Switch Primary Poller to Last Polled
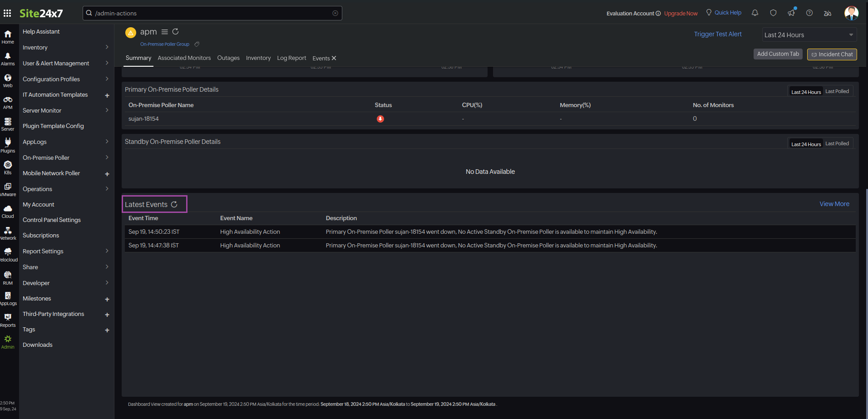Image resolution: width=868 pixels, height=419 pixels. [837, 92]
